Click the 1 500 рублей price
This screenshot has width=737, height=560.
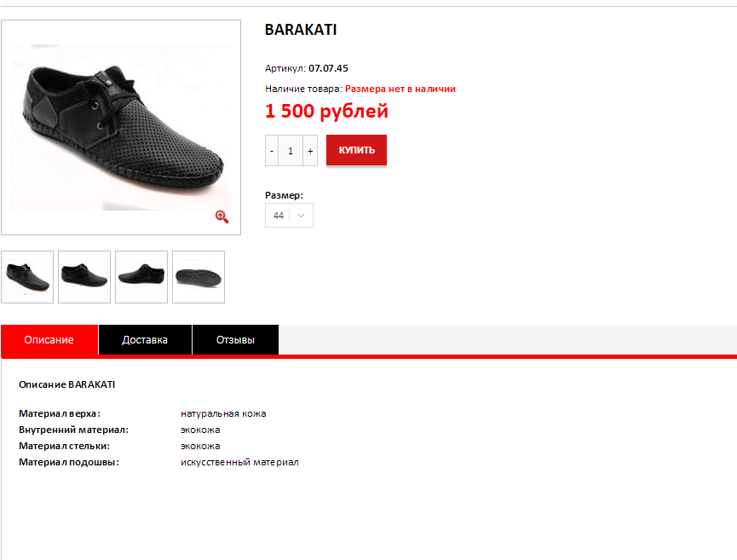coord(326,111)
